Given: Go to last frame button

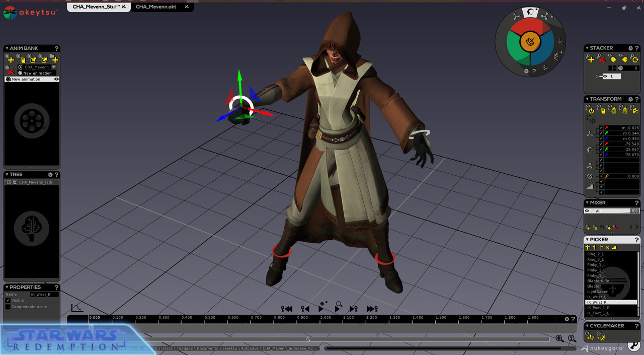Looking at the screenshot, I should click(x=372, y=309).
